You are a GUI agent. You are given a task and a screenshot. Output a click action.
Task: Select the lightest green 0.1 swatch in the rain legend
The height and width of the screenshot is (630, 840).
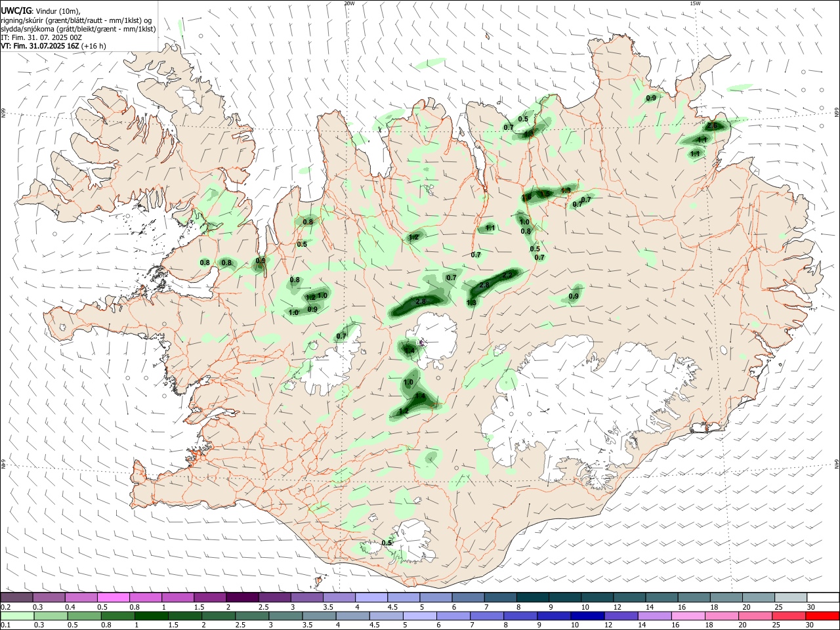click(x=17, y=616)
